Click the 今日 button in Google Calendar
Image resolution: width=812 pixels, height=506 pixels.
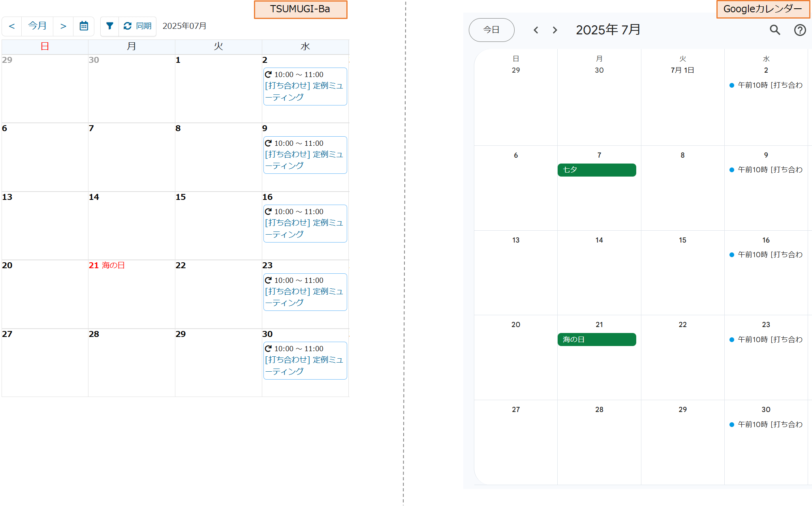(x=491, y=30)
